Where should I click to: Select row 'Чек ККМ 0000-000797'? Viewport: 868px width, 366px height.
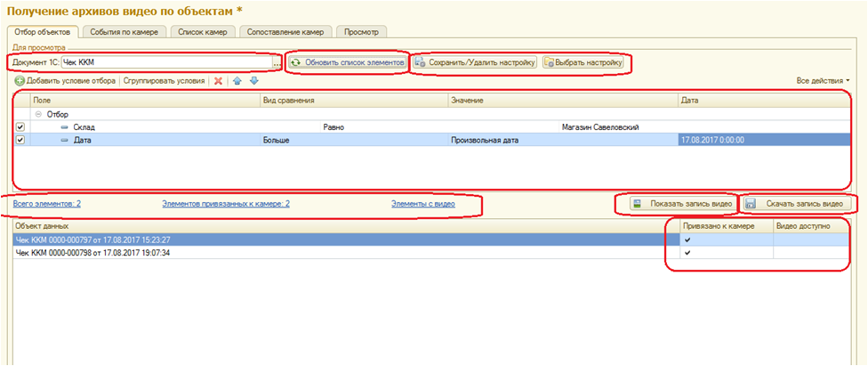click(x=430, y=240)
